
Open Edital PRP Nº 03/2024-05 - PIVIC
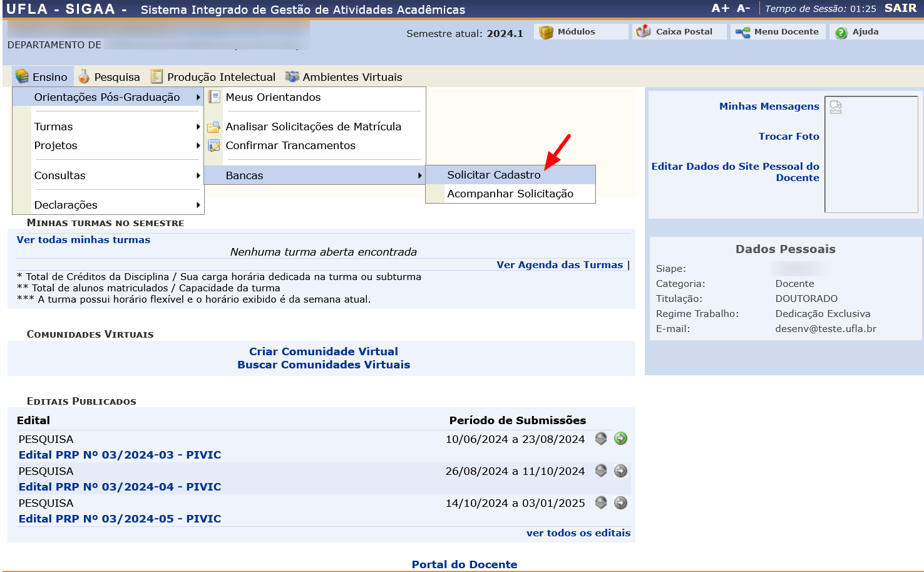pos(120,519)
